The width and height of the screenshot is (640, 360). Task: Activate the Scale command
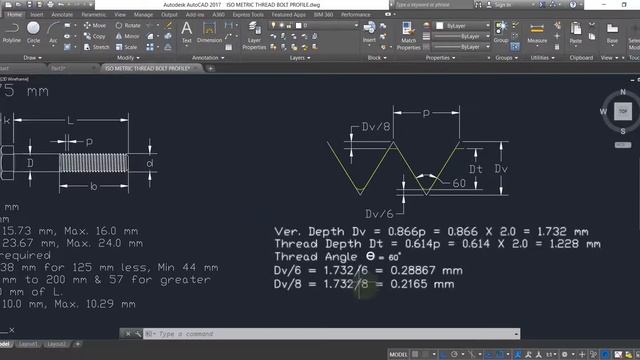coord(127,47)
